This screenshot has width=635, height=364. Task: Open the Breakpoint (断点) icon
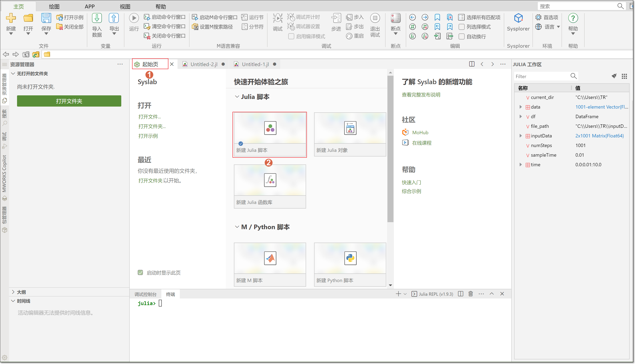click(x=395, y=18)
